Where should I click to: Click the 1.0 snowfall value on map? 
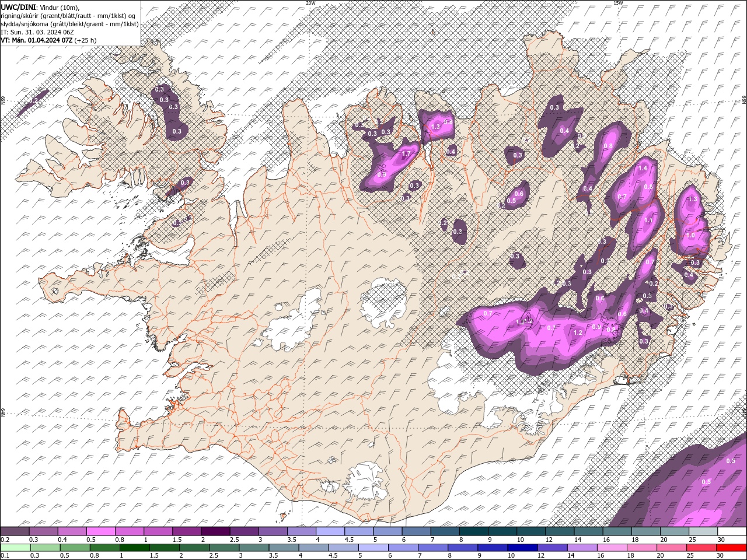690,235
